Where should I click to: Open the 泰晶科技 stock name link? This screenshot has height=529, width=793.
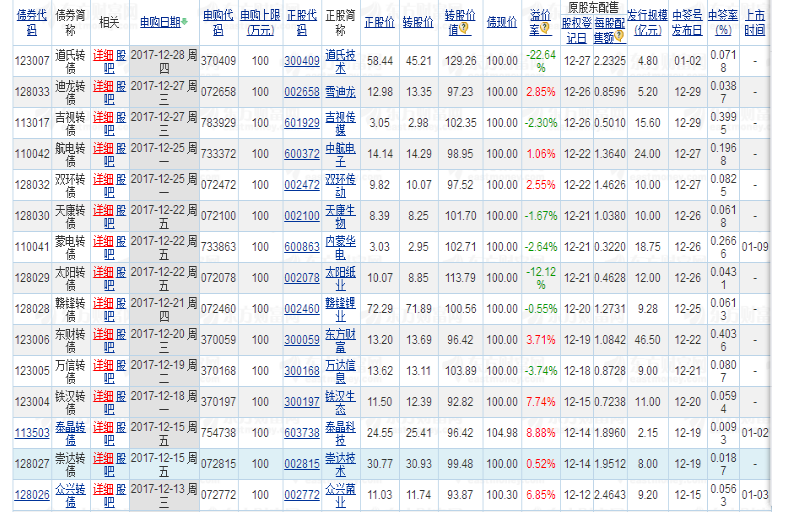(340, 433)
